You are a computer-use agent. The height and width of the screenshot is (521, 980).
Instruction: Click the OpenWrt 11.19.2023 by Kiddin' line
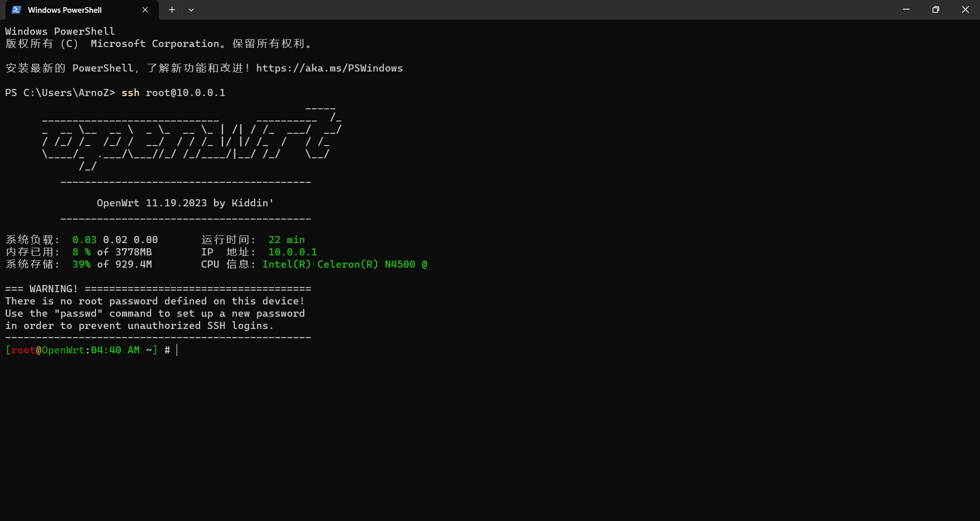pyautogui.click(x=185, y=203)
